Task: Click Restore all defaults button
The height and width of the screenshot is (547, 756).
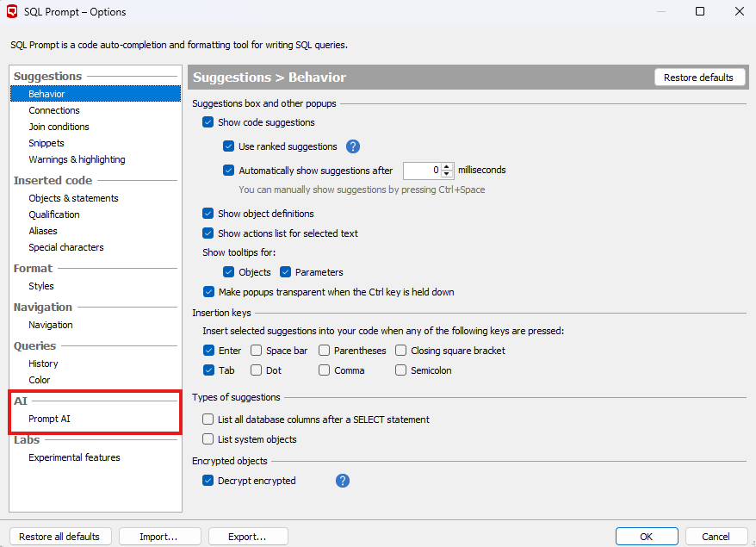Action: tap(59, 537)
